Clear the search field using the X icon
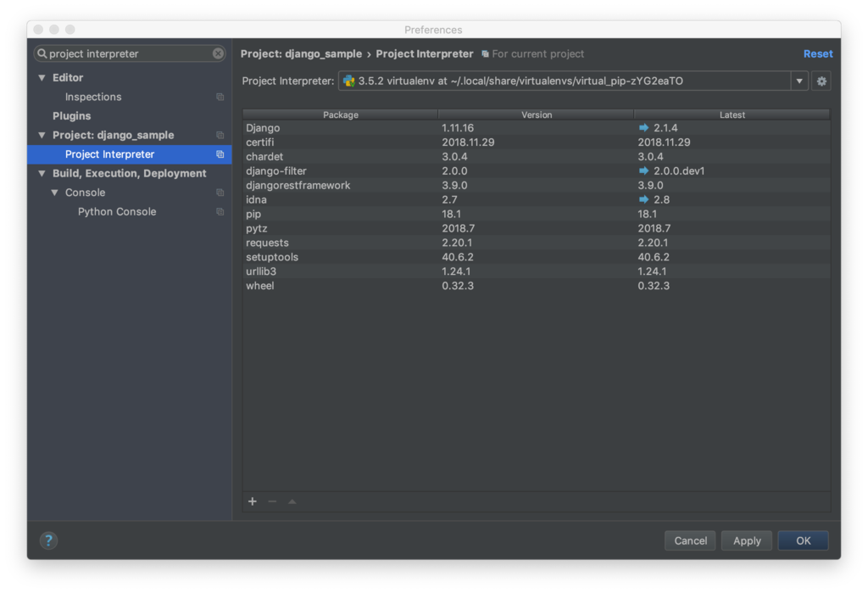868x593 pixels. click(x=218, y=53)
